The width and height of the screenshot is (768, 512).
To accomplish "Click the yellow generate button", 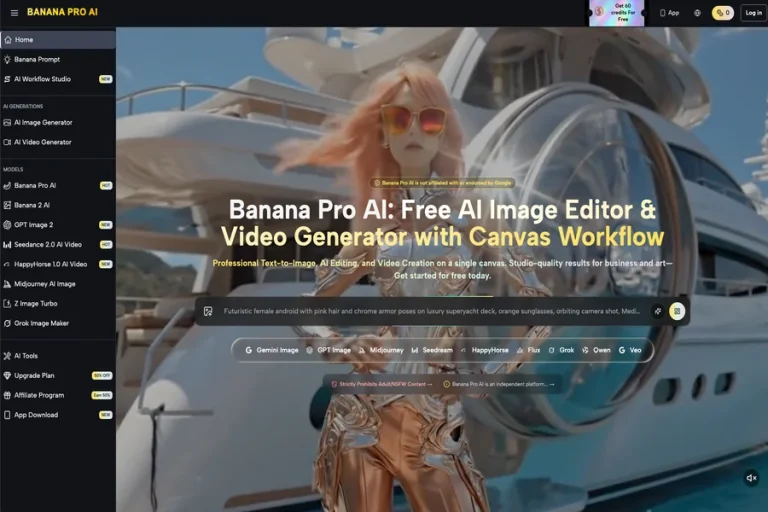I will coord(677,311).
